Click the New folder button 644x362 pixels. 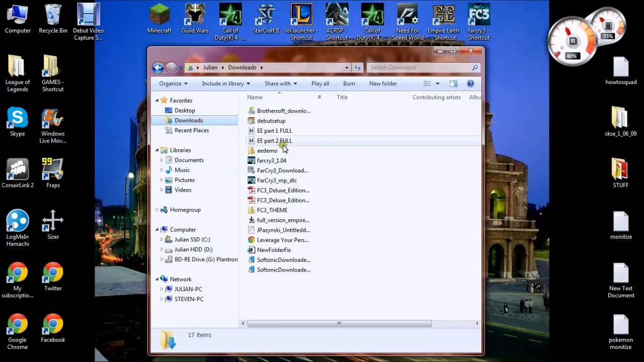[383, 83]
